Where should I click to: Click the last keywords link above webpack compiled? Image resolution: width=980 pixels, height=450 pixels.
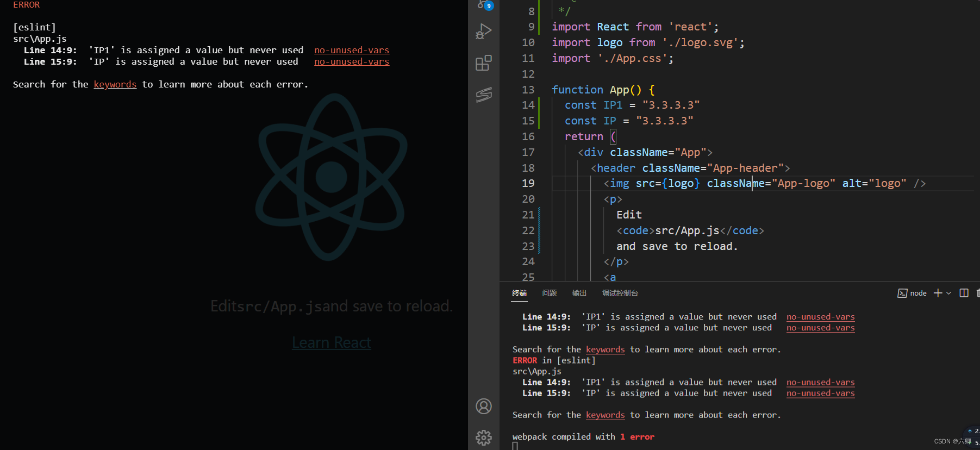[606, 415]
